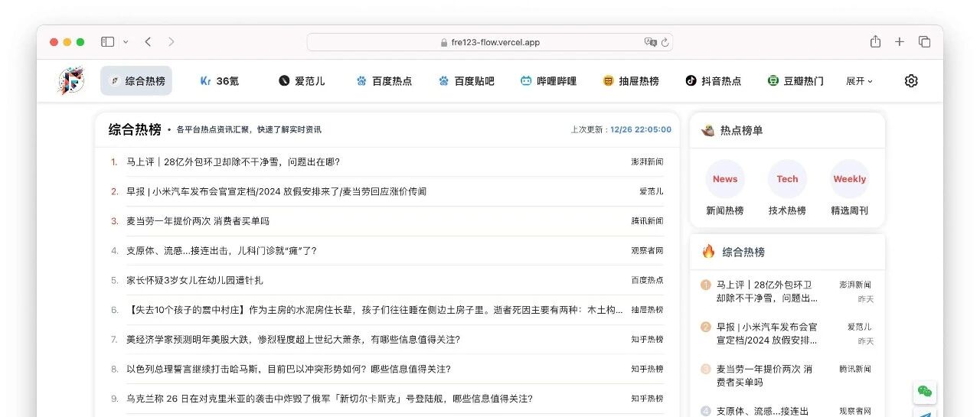
Task: Open headline 早报 | 小米汽车发布会官宣定档 in main list
Action: tap(276, 191)
